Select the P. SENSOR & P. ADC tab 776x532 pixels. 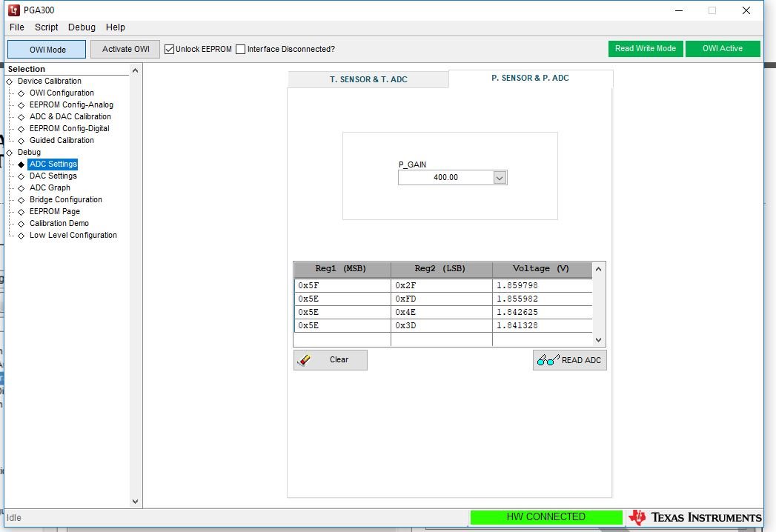[x=530, y=79]
